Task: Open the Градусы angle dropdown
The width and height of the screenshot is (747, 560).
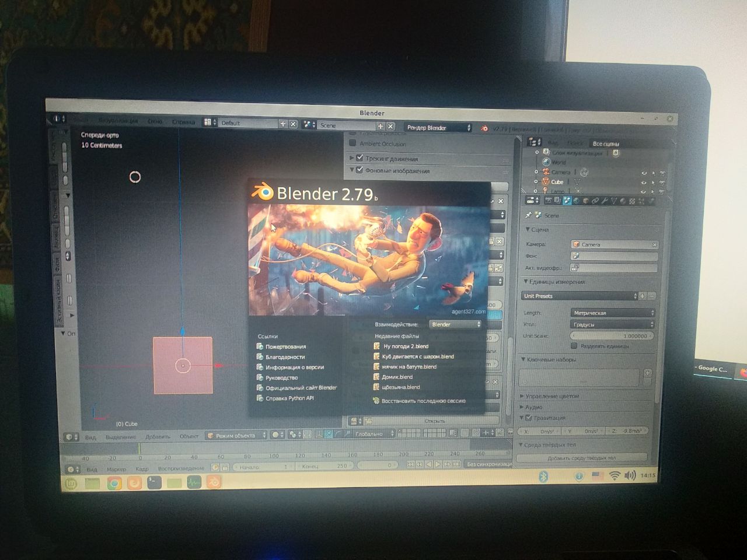Action: pos(613,325)
